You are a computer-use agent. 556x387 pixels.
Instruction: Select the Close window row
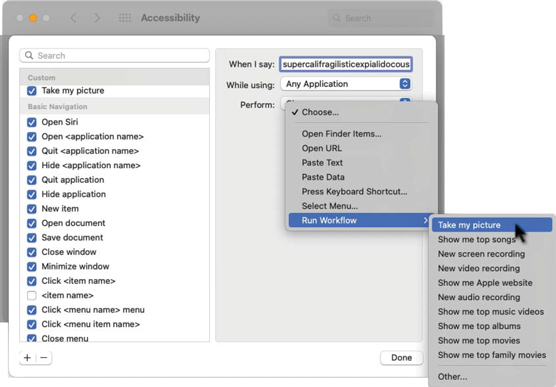coord(115,252)
